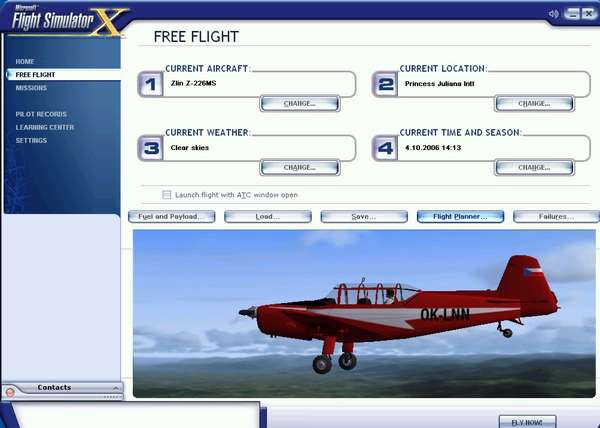The width and height of the screenshot is (600, 428).
Task: Open MISSIONS in sidebar
Action: point(31,88)
